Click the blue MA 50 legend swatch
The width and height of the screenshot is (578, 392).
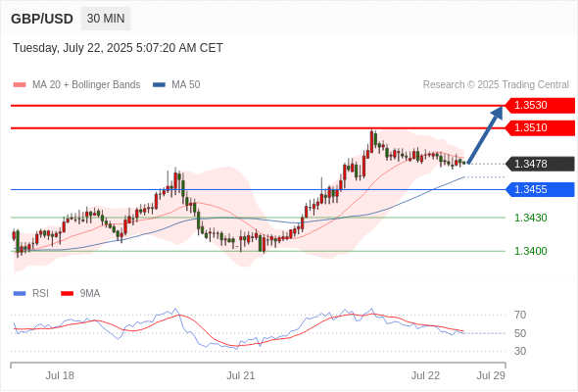point(159,85)
